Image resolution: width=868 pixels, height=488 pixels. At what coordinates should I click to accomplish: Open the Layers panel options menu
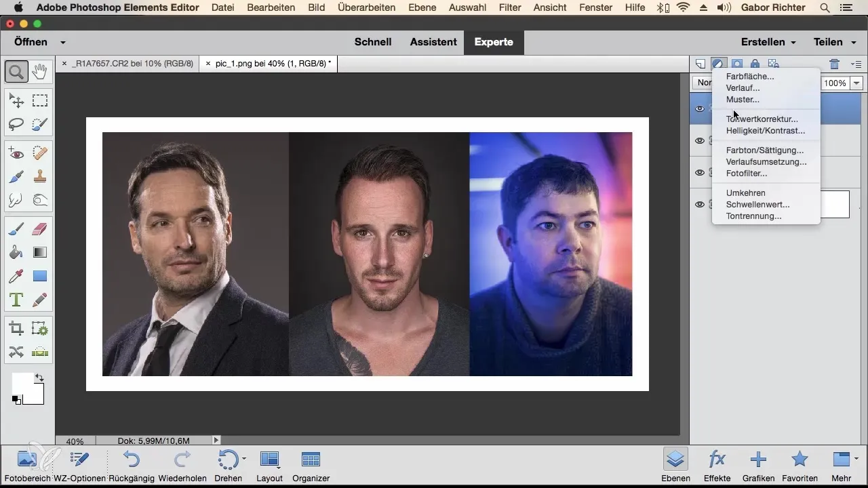pyautogui.click(x=856, y=64)
